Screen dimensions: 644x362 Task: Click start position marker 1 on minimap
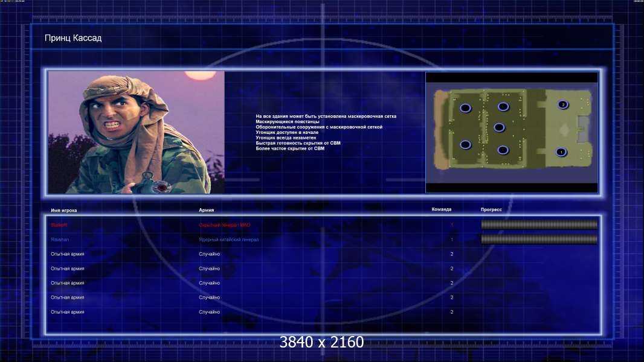click(561, 152)
